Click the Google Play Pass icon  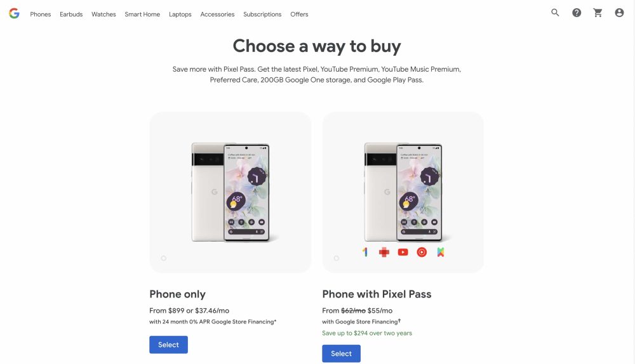441,252
